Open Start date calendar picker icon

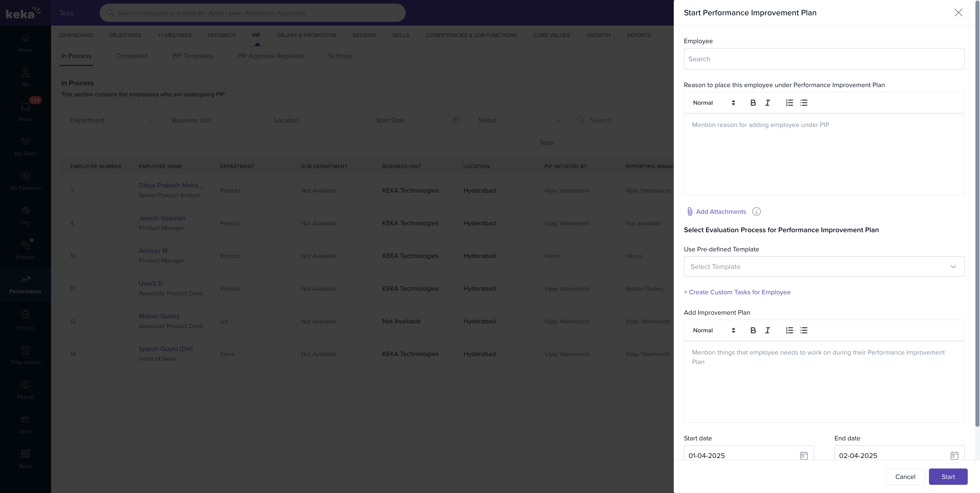pos(803,455)
